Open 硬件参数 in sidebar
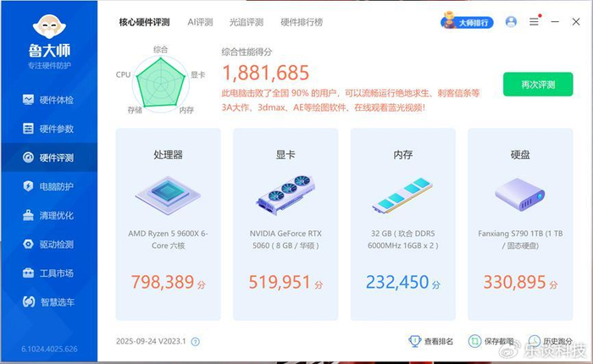Viewport: 593px width, 364px height. pyautogui.click(x=48, y=129)
